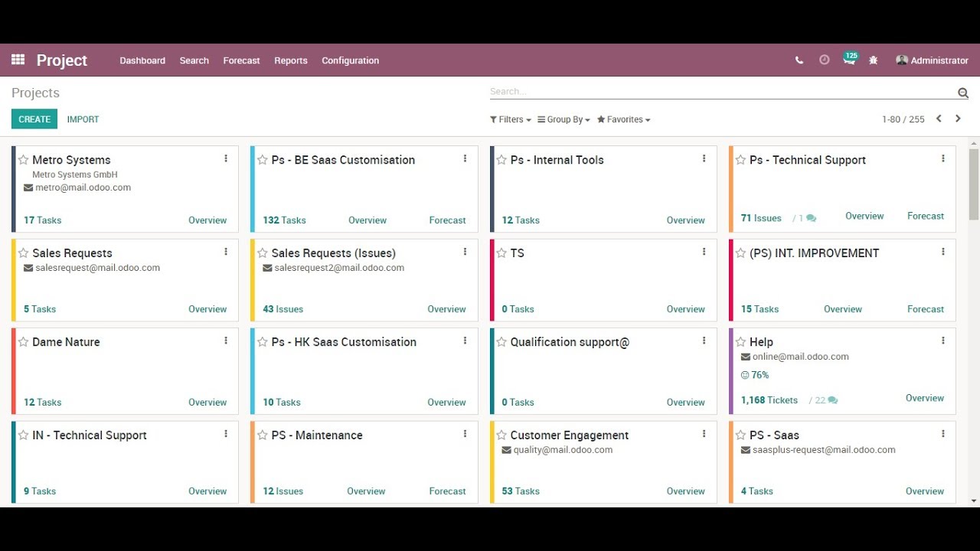Viewport: 980px width, 551px height.
Task: Click the search magnifier icon
Action: pos(962,93)
